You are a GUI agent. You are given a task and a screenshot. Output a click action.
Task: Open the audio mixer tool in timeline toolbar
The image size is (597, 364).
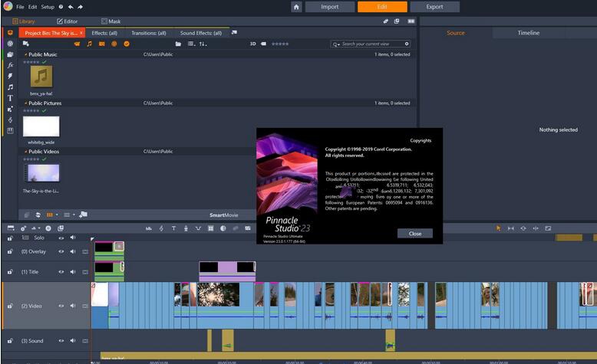click(149, 228)
